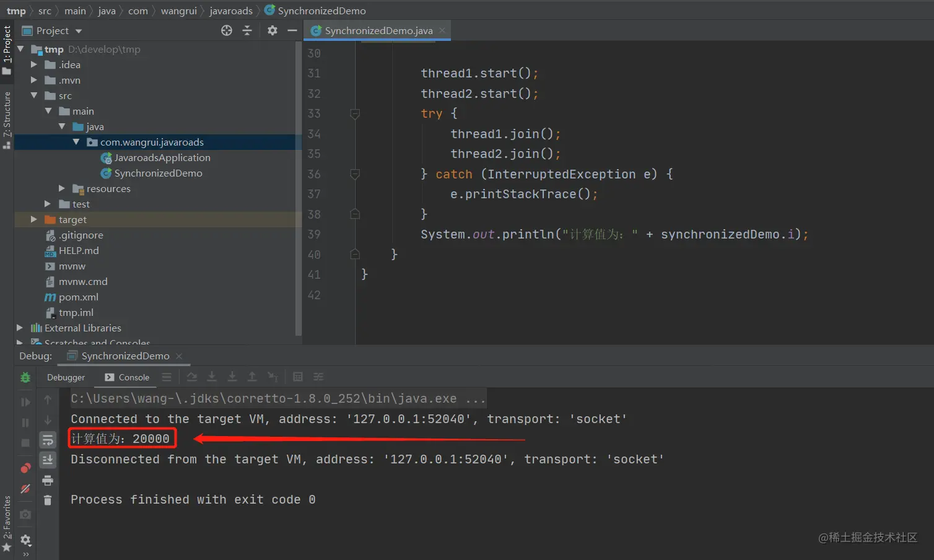
Task: Expand the test folder
Action: click(x=48, y=204)
